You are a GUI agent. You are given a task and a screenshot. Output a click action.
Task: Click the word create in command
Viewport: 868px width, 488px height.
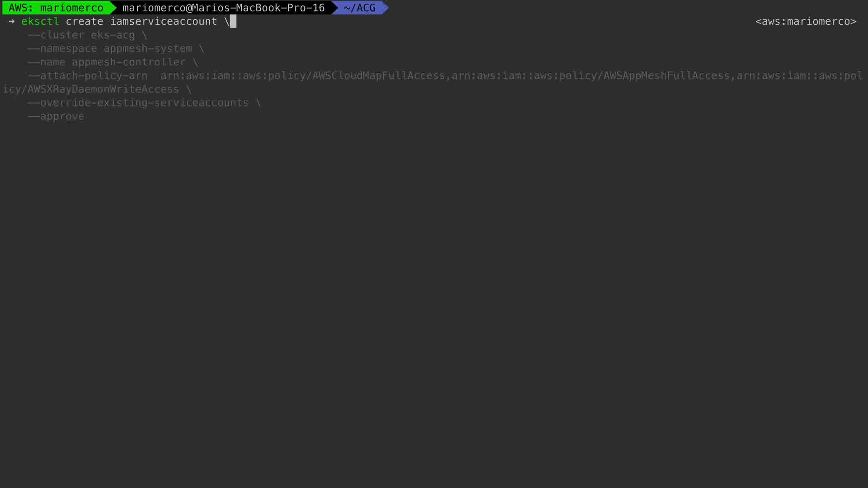tap(85, 21)
